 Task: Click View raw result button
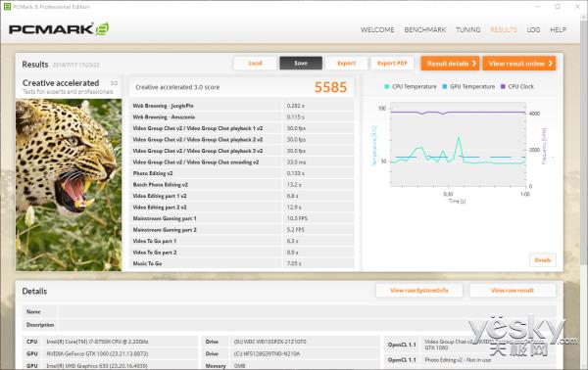pyautogui.click(x=513, y=291)
